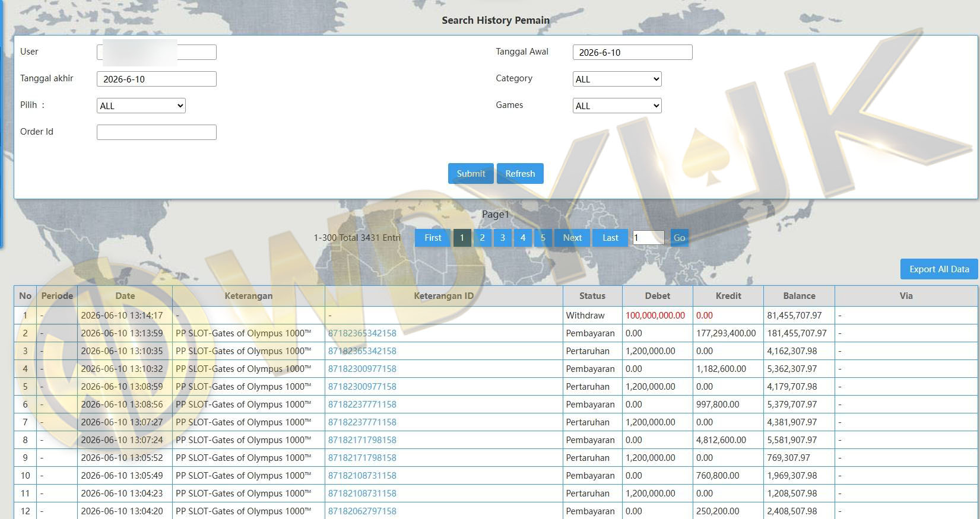Go to the First page
Screen dimensions: 980x519
click(x=433, y=238)
